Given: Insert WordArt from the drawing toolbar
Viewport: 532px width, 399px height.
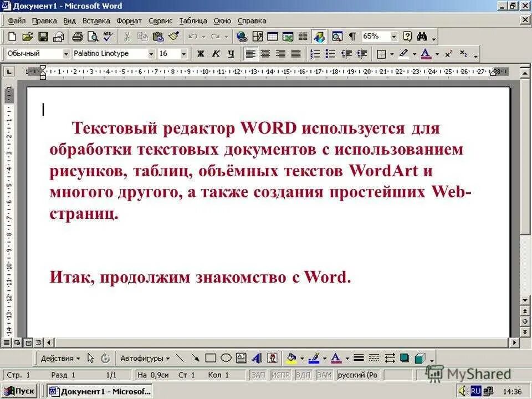Looking at the screenshot, I should click(x=257, y=358).
